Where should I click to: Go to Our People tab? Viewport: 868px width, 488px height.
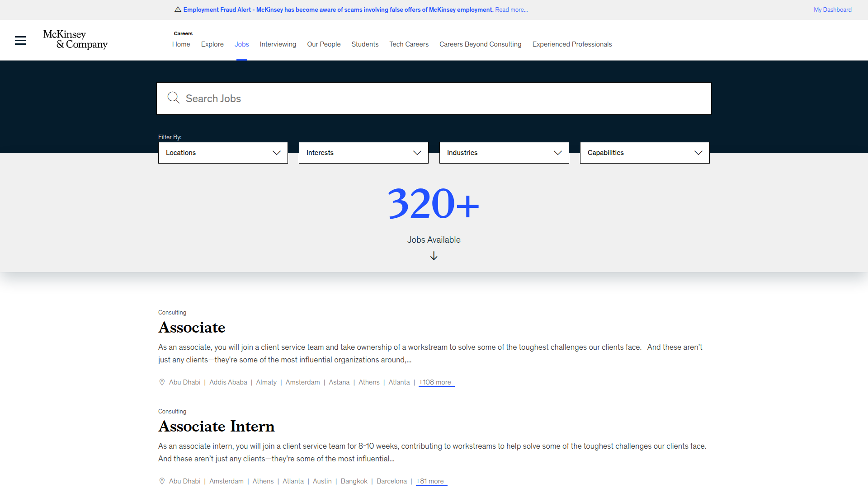pyautogui.click(x=324, y=44)
